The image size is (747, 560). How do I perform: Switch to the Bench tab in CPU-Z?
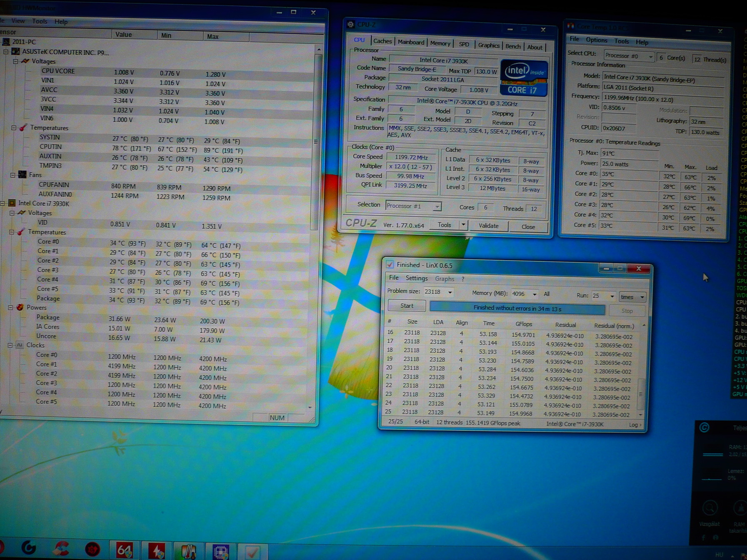[513, 46]
